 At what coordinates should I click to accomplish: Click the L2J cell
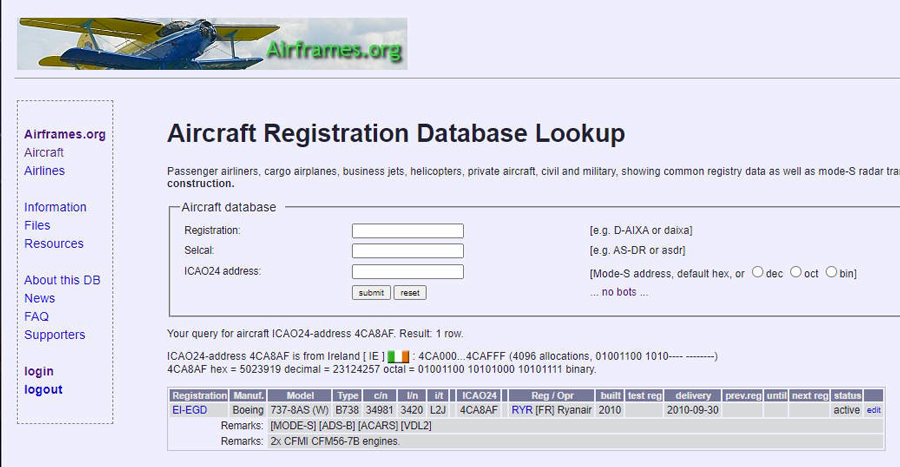(438, 410)
